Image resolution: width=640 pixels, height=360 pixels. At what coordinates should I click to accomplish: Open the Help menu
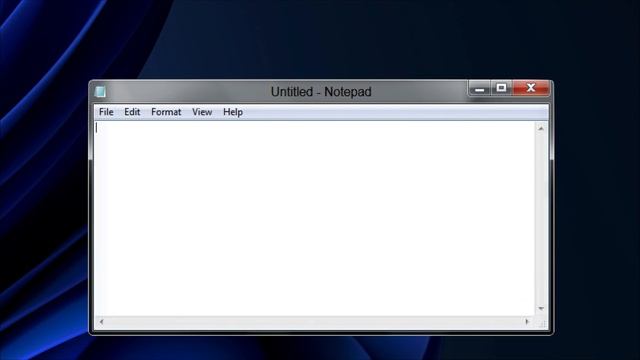(233, 112)
